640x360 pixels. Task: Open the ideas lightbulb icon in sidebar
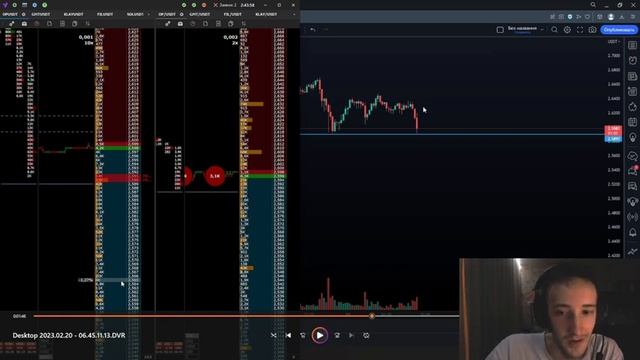pos(633,138)
